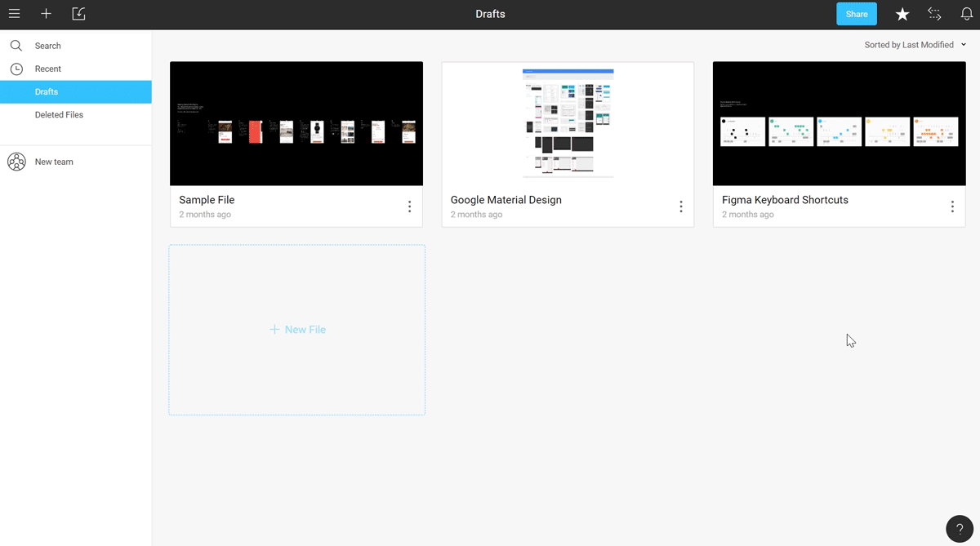Open Sample File options menu
980x546 pixels.
pyautogui.click(x=409, y=207)
